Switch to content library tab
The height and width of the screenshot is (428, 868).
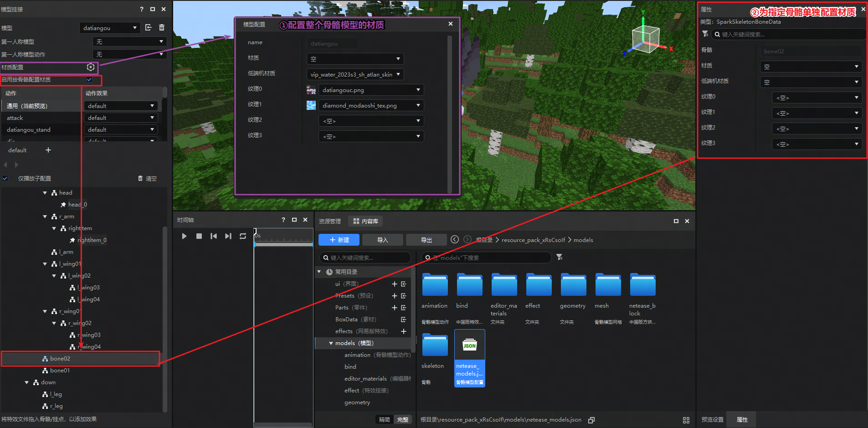[x=365, y=222]
